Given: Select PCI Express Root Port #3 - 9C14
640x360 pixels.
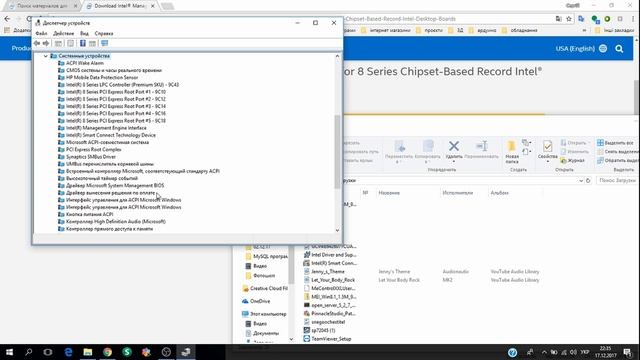Looking at the screenshot, I should [x=116, y=106].
